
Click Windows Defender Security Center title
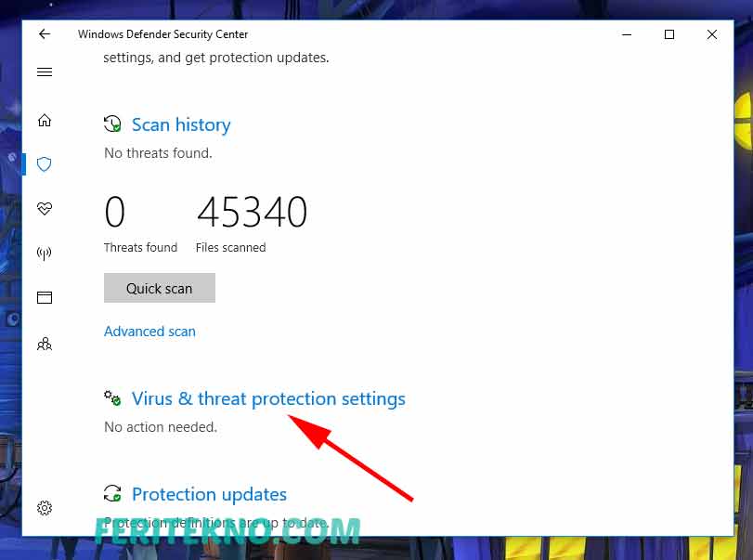coord(162,34)
